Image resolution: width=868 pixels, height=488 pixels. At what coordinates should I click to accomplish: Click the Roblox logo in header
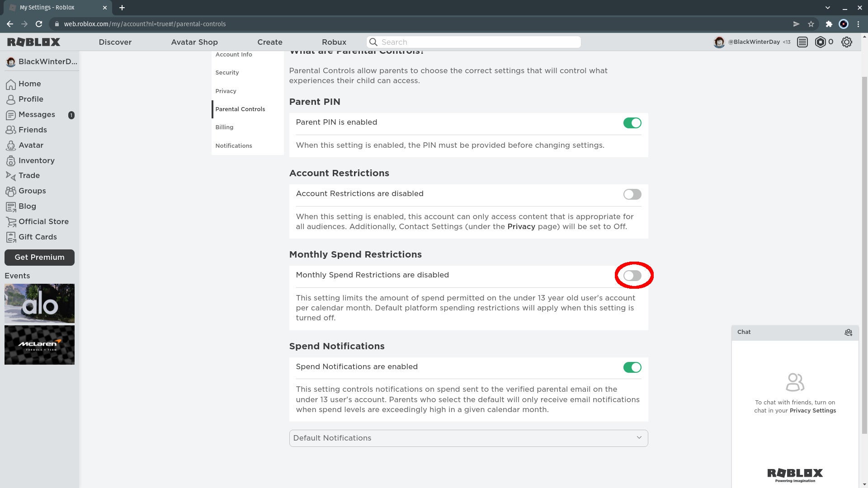pyautogui.click(x=34, y=42)
